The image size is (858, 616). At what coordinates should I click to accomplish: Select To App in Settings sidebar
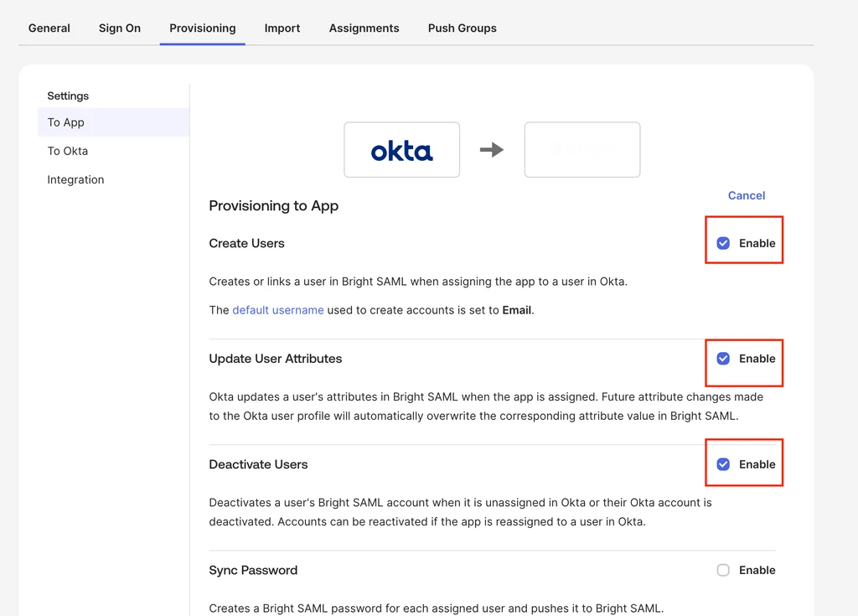pos(113,122)
